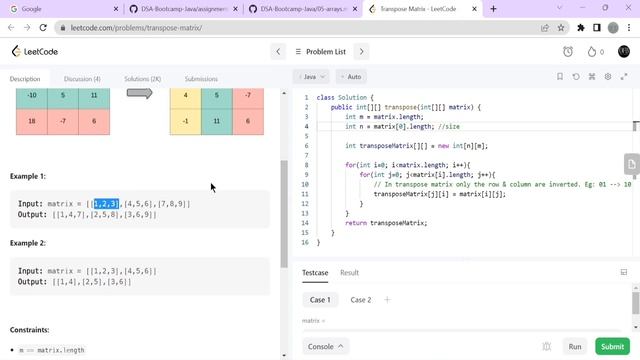Open the Submissions tab

(x=201, y=79)
